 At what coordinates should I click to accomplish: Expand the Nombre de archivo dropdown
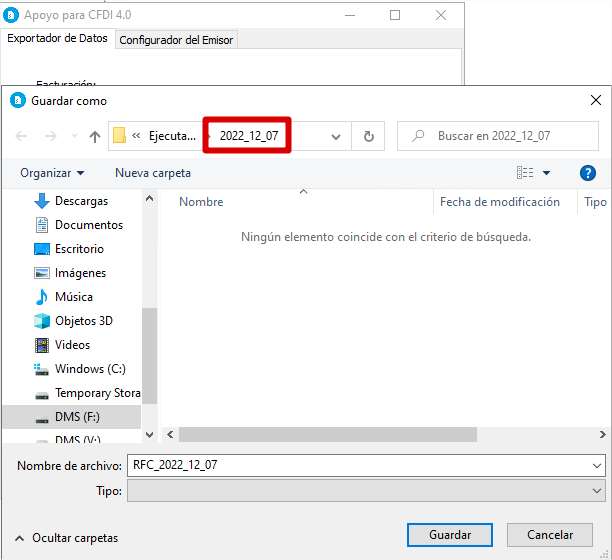click(x=596, y=466)
